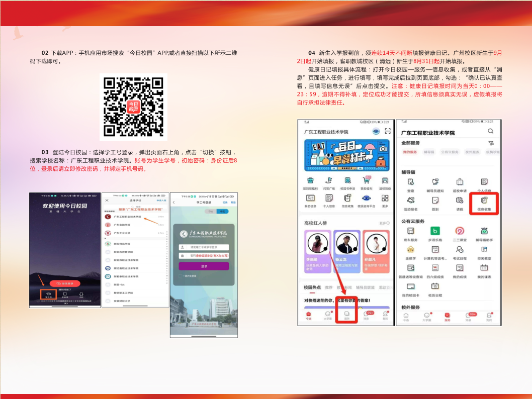Screen dimensions: 532x399
Task: Select the 服务 tab highlighted in bottom bar
Action: click(x=346, y=315)
